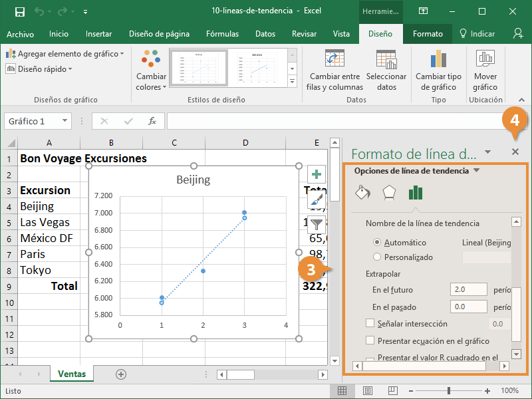The height and width of the screenshot is (399, 532).
Task: Open the Chart Styles paintbrush button
Action: [317, 199]
